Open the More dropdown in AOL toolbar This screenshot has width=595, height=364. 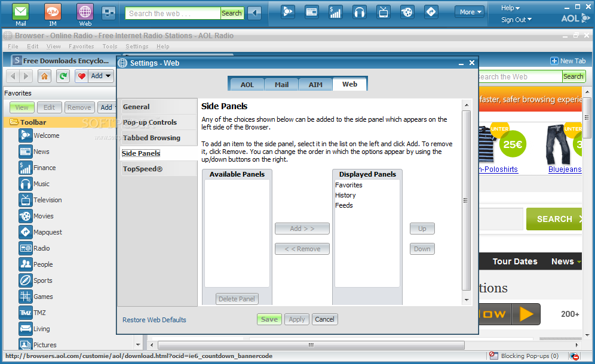click(470, 12)
